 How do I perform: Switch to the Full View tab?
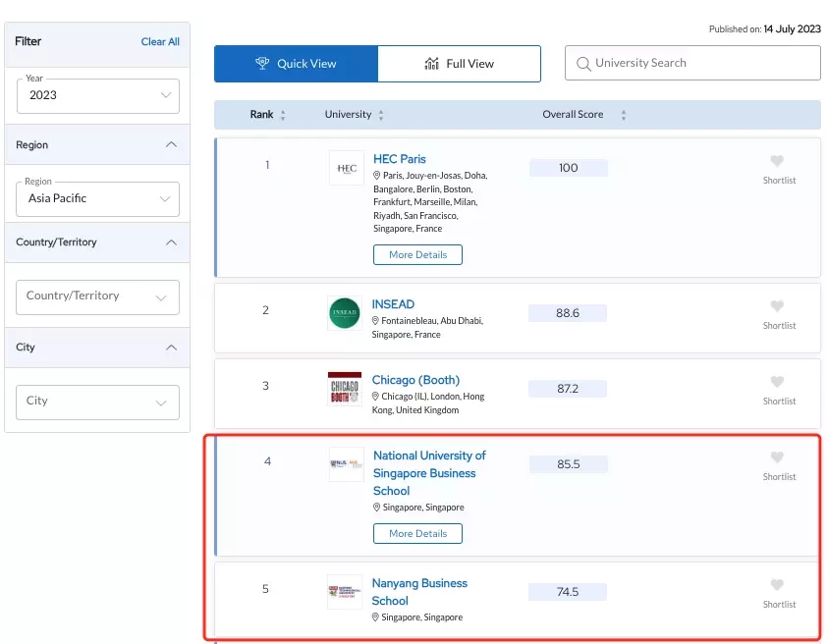coord(460,64)
